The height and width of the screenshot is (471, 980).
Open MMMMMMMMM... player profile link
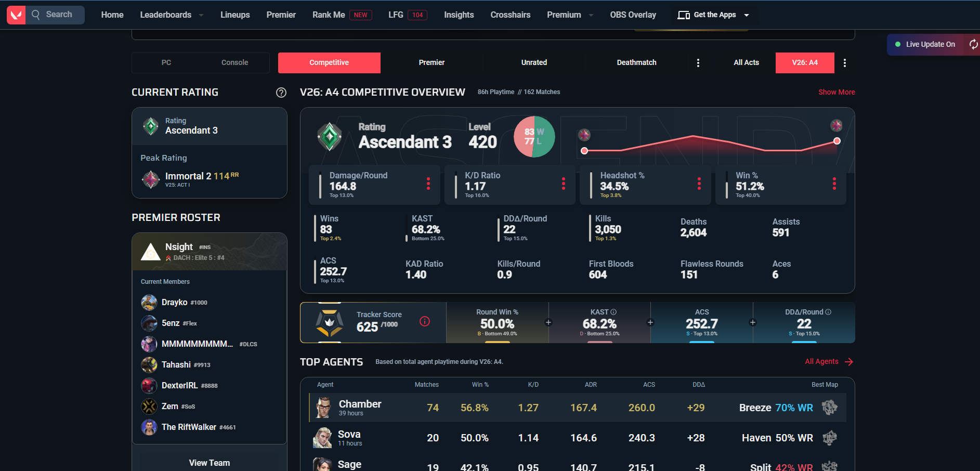197,344
